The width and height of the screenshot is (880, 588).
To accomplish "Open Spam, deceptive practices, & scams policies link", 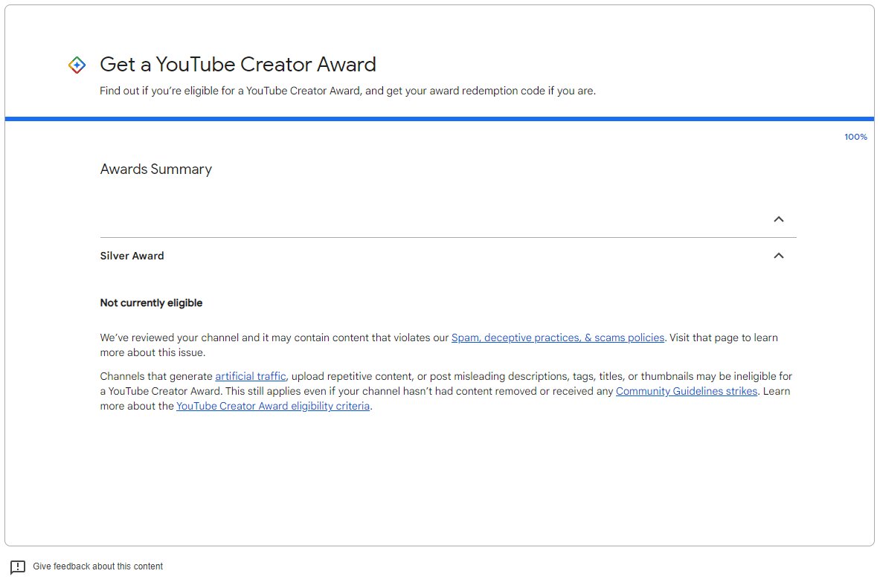I will pos(558,337).
